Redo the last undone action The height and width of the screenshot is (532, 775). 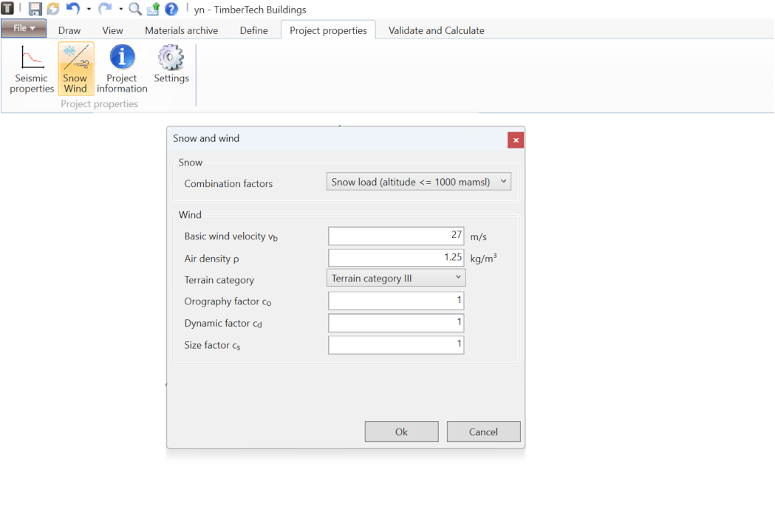click(x=105, y=8)
